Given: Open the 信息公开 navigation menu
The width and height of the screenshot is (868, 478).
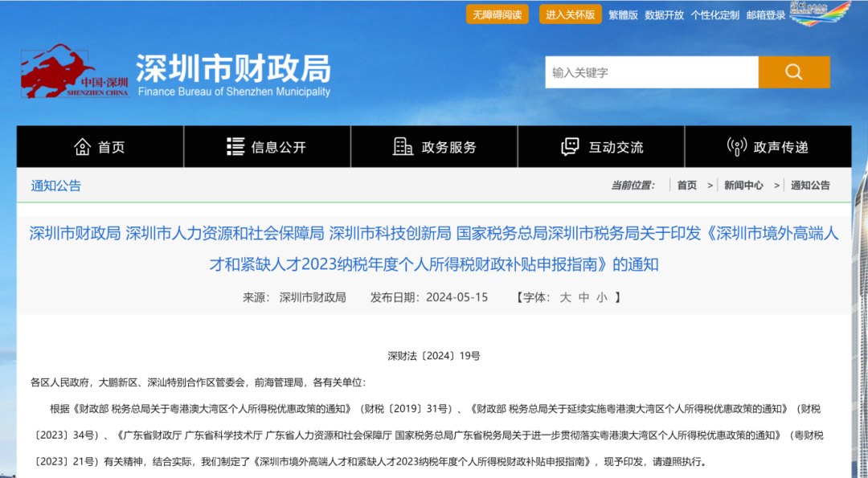Looking at the screenshot, I should (x=278, y=148).
